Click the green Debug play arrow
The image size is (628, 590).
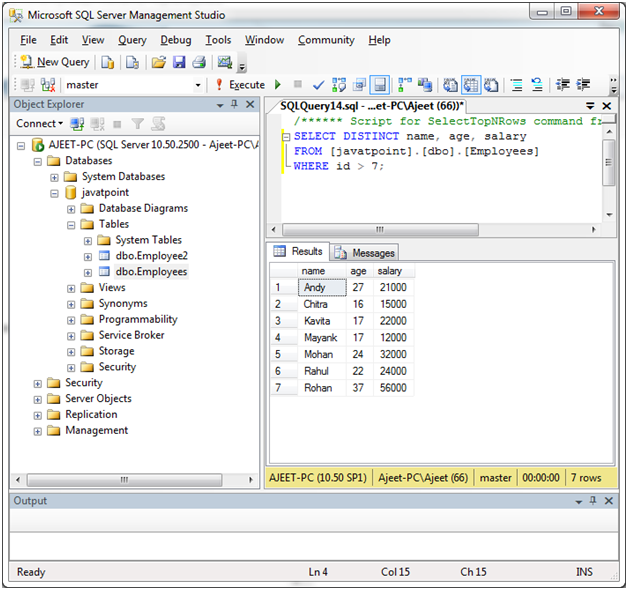[x=278, y=85]
